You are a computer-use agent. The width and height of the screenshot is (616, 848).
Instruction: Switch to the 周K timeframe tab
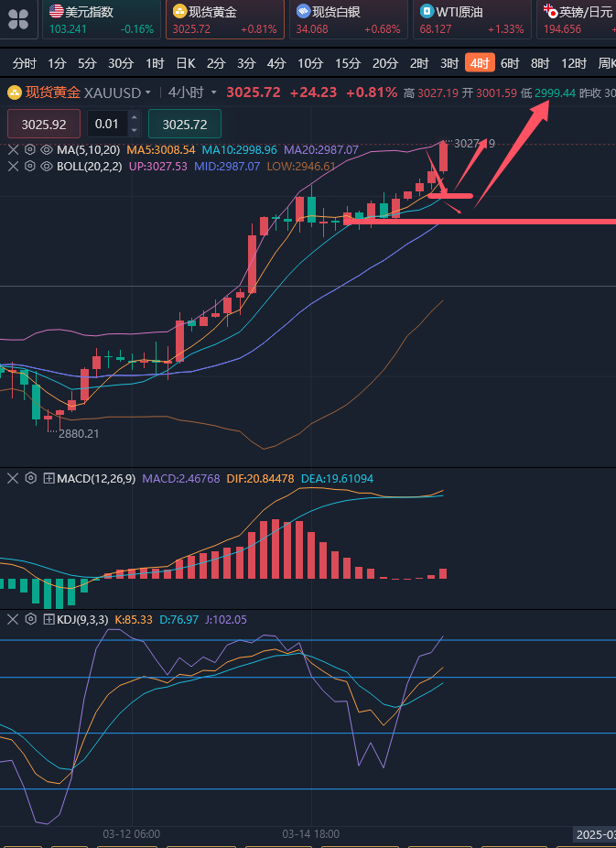tap(607, 64)
